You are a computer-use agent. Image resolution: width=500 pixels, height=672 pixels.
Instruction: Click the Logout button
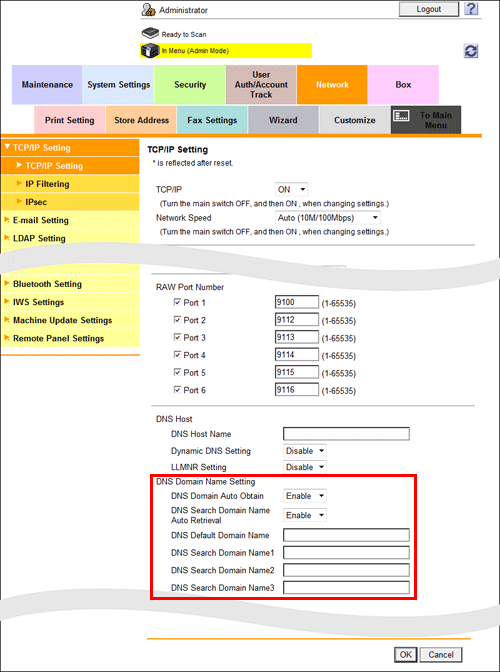[x=428, y=9]
